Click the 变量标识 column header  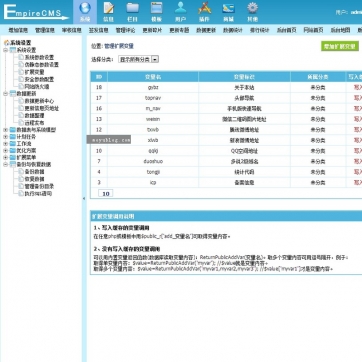(244, 77)
